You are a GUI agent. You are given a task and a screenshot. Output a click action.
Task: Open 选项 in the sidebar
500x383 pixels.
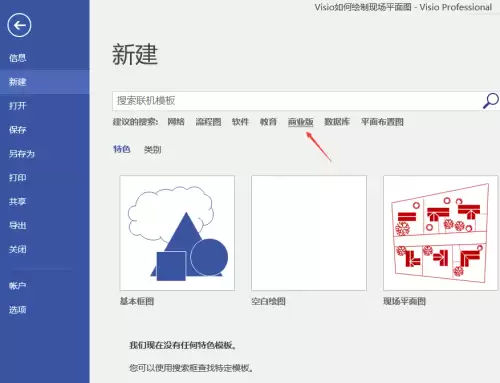18,310
